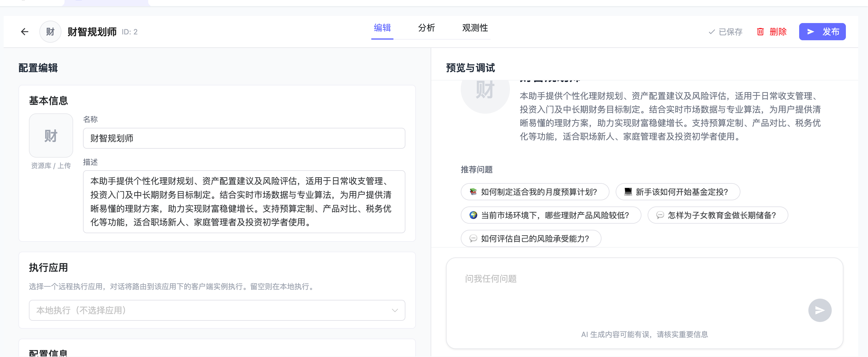
Task: Click the 基本信息 section heading
Action: point(49,101)
